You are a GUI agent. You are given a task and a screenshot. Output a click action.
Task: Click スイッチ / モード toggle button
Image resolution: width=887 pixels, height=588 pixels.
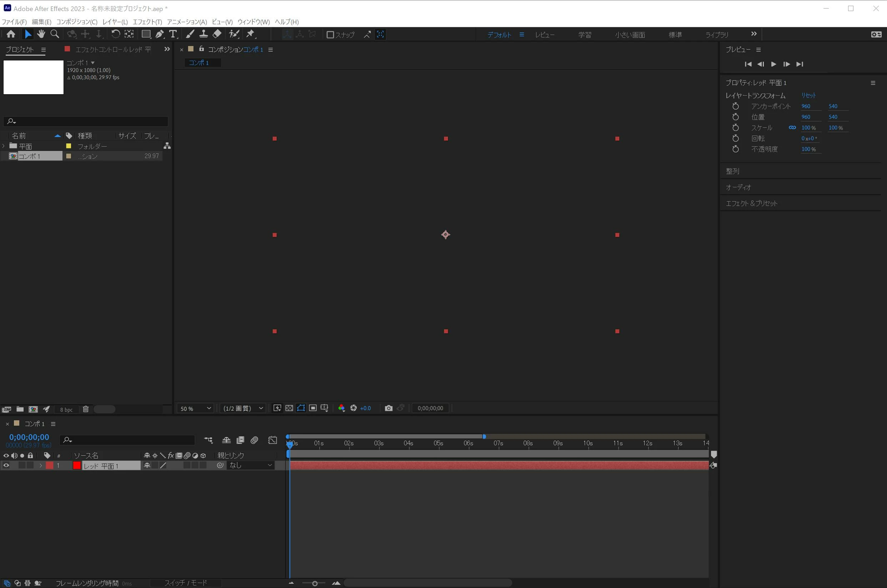186,583
